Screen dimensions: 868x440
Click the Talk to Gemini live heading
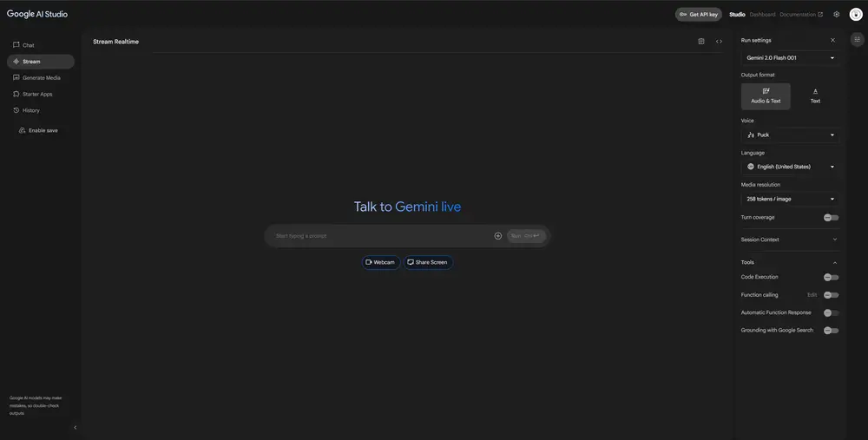click(x=407, y=207)
